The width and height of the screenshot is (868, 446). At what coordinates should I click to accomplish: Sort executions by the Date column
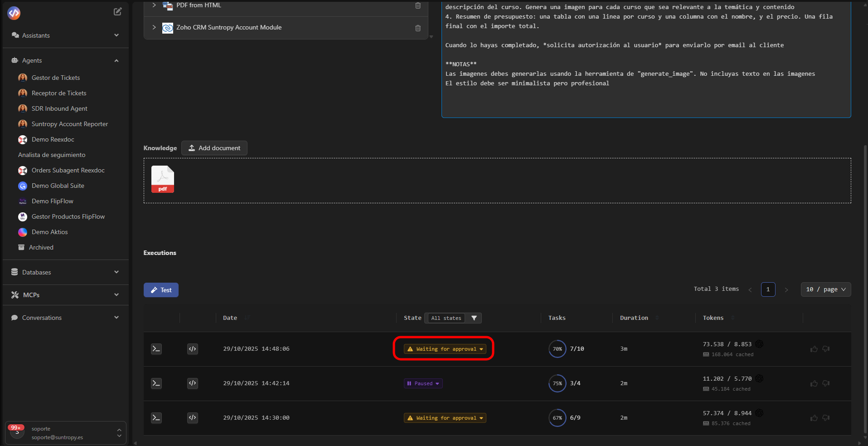point(247,318)
